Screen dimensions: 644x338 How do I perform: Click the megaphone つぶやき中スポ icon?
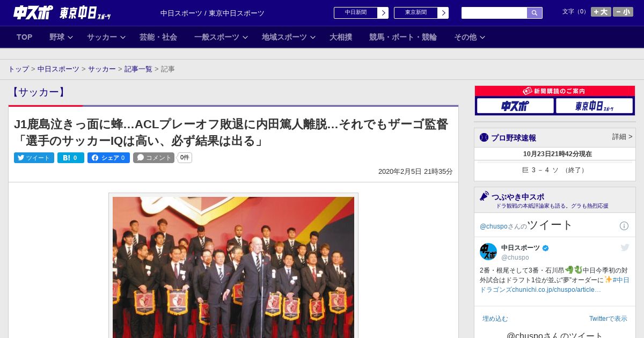(x=484, y=196)
